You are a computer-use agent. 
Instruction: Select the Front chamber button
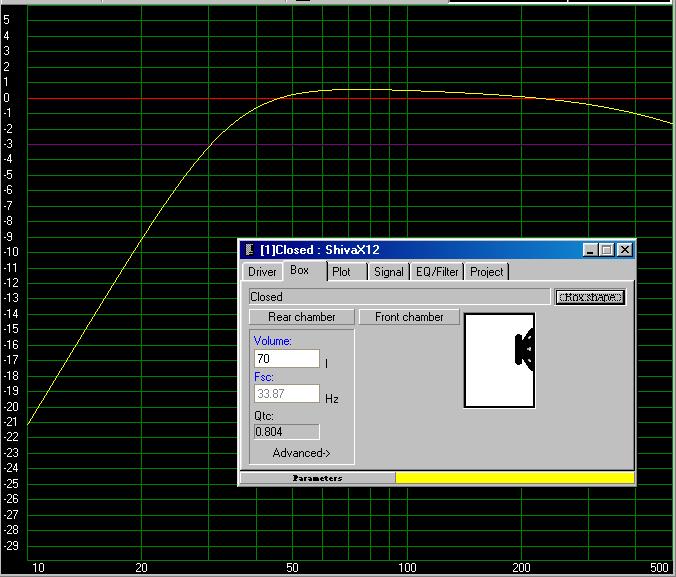point(409,317)
